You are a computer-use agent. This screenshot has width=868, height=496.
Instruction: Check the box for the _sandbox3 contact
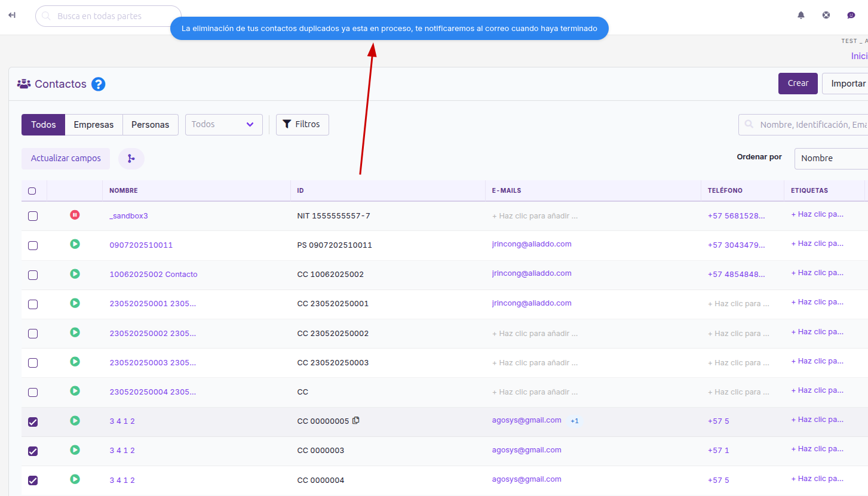(33, 216)
